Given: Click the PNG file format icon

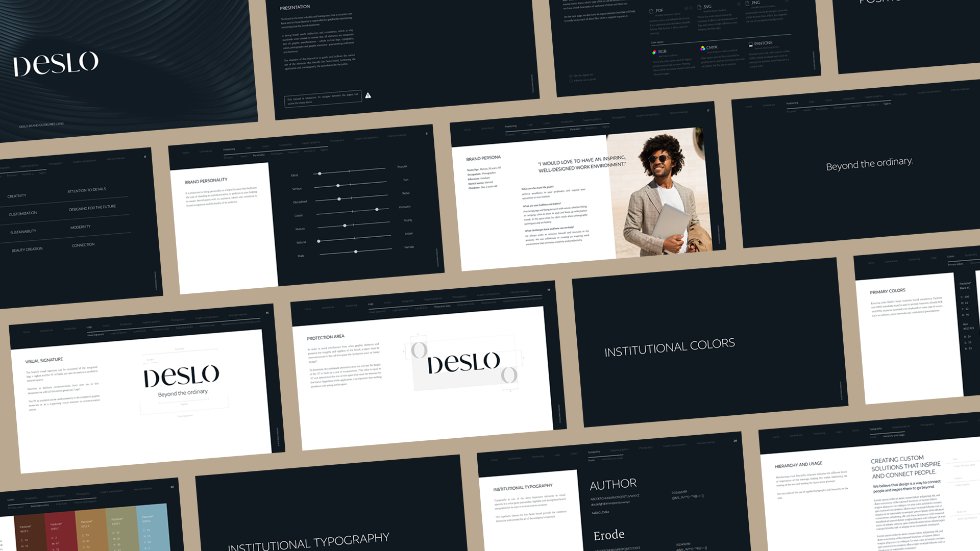Looking at the screenshot, I should (x=747, y=4).
